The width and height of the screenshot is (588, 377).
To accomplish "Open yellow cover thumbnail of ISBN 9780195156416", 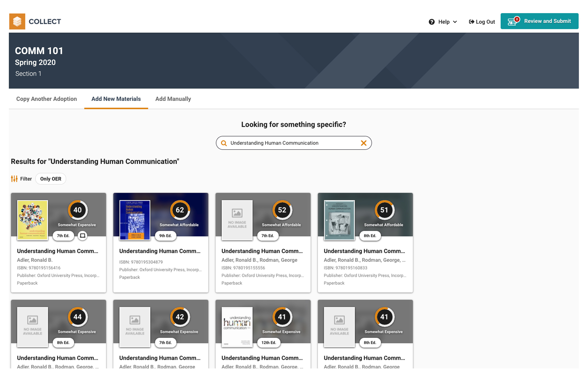I will point(32,220).
